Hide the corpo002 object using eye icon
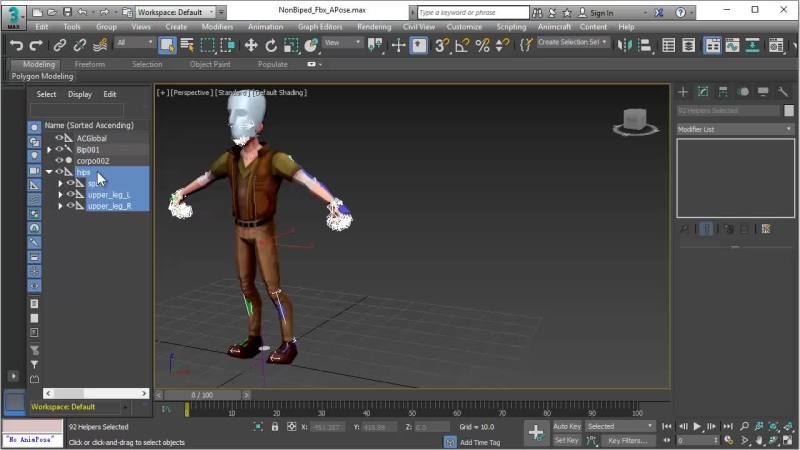This screenshot has width=800, height=450. click(x=58, y=160)
